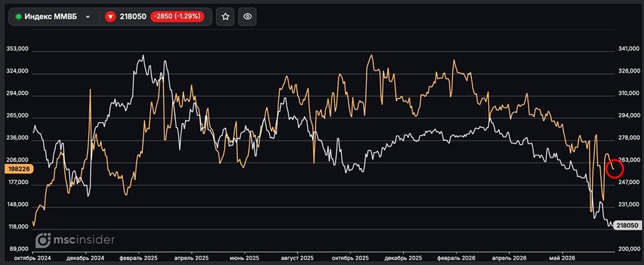The image size is (644, 265).
Task: Click the 310,000 right axis value
Action: 629,93
